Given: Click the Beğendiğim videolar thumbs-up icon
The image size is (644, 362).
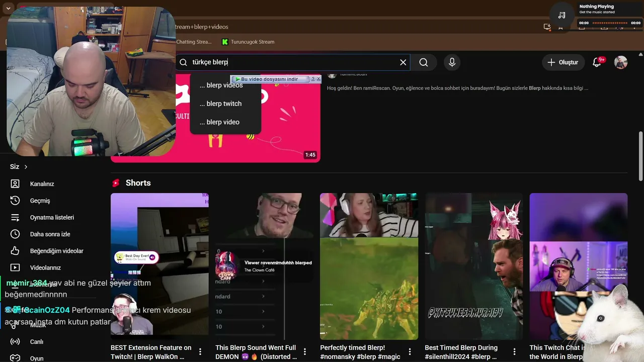Looking at the screenshot, I should click(x=15, y=251).
